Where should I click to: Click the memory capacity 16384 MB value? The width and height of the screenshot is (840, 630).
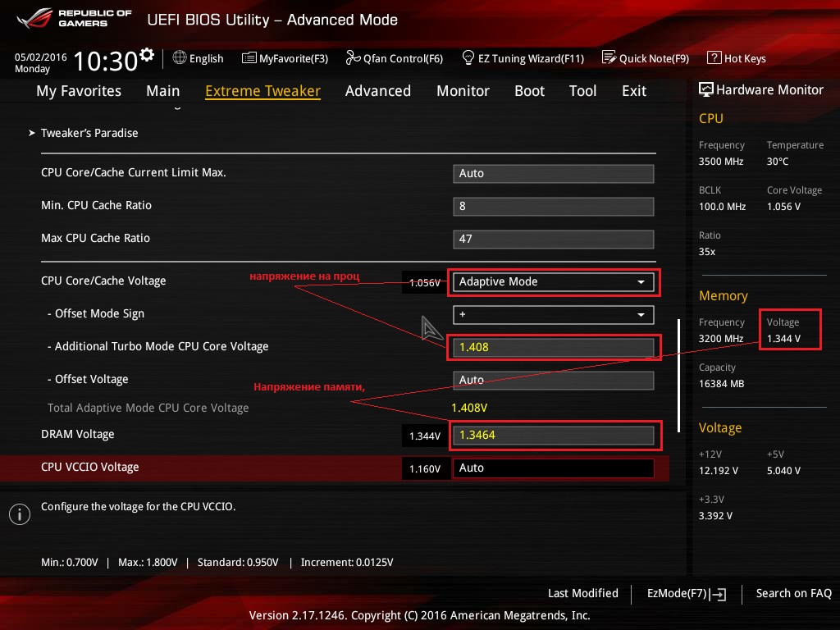[722, 384]
